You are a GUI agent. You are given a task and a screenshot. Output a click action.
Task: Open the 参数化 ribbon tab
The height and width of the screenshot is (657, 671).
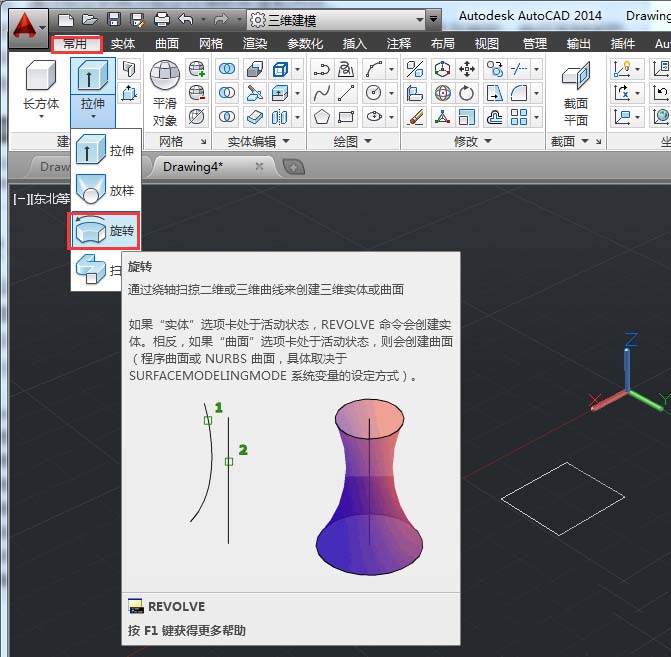pyautogui.click(x=305, y=44)
